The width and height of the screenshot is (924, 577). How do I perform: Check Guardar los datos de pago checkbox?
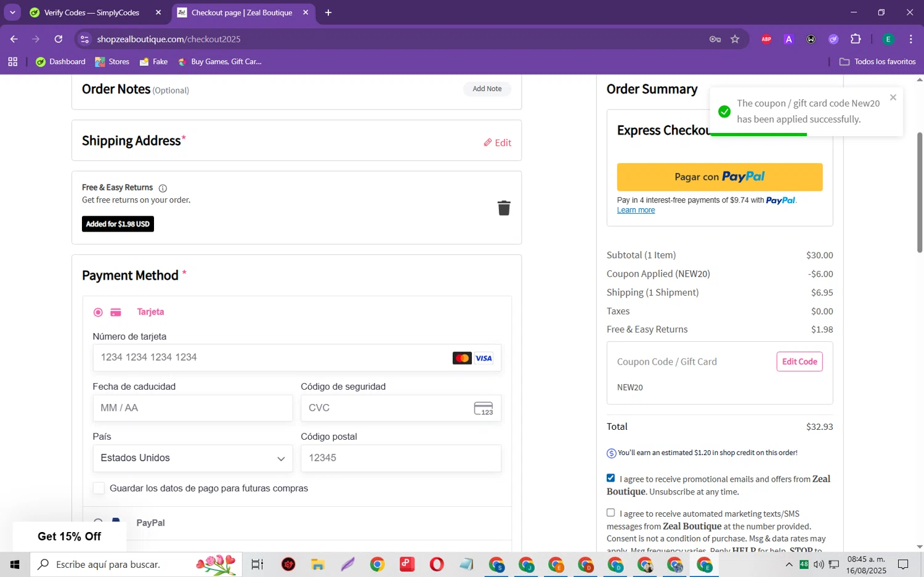point(99,488)
